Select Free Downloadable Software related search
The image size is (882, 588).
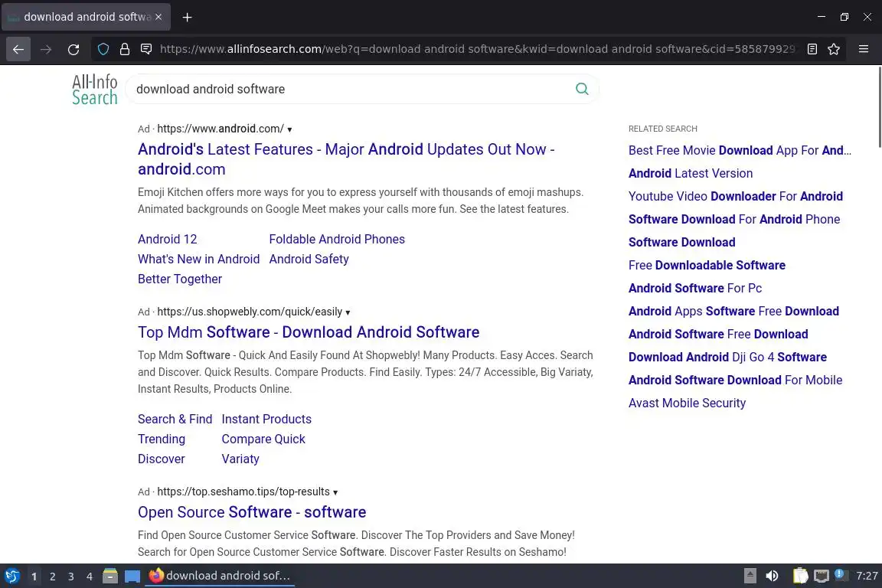pos(707,265)
